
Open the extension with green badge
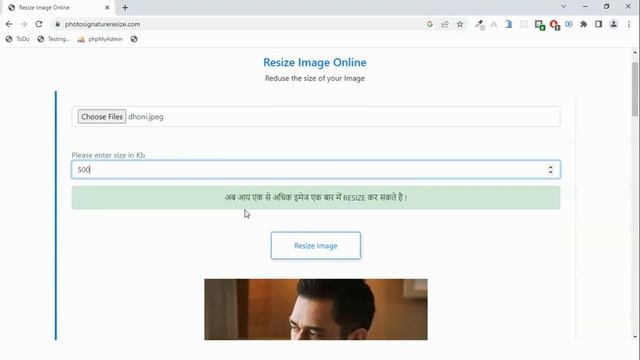click(540, 25)
